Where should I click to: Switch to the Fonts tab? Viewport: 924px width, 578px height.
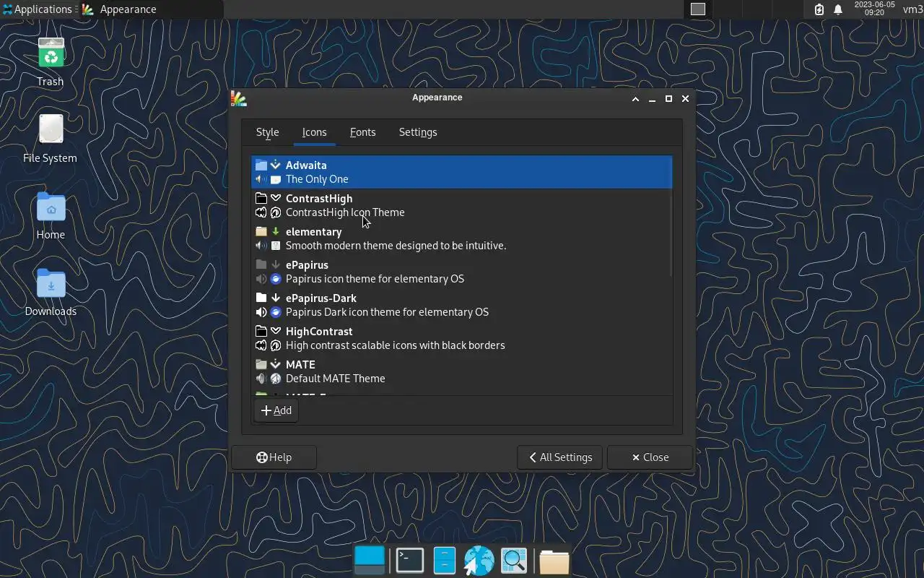click(362, 132)
